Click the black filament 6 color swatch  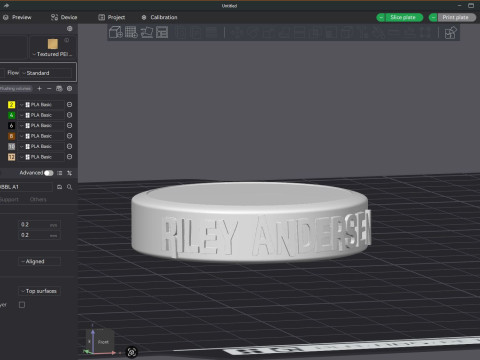tap(11, 125)
